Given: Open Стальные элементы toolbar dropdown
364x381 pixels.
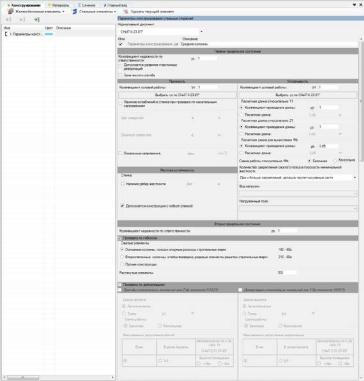Looking at the screenshot, I should pos(94,11).
